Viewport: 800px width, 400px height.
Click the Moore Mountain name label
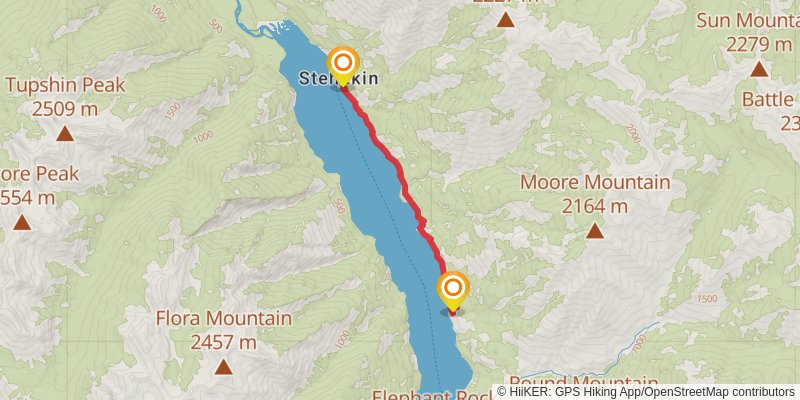click(595, 182)
